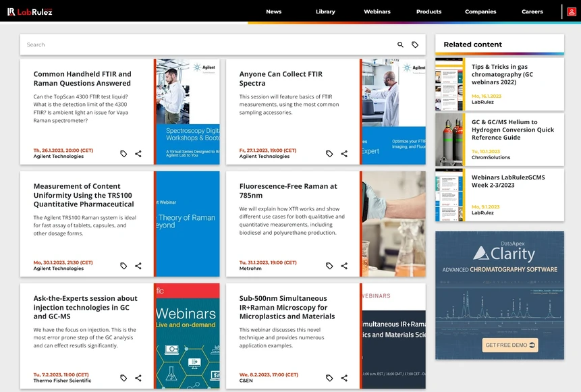The image size is (581, 392).
Task: Open the Library menu
Action: 325,11
